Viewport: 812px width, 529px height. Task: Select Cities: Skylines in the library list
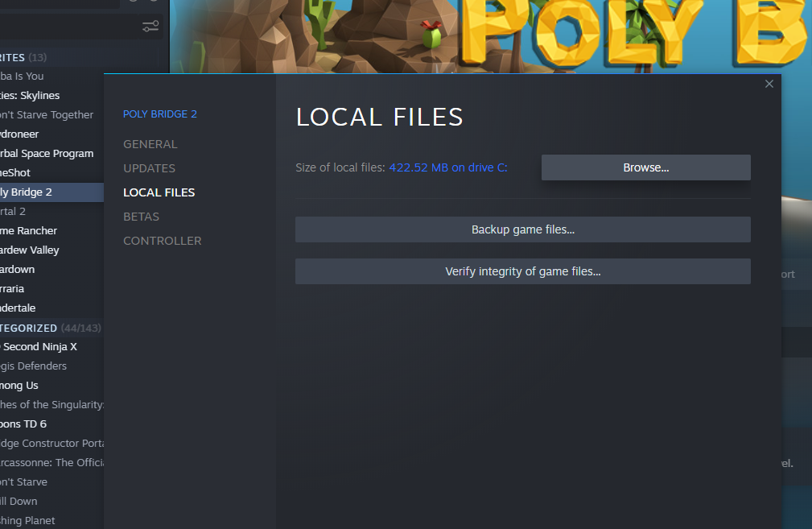52,95
